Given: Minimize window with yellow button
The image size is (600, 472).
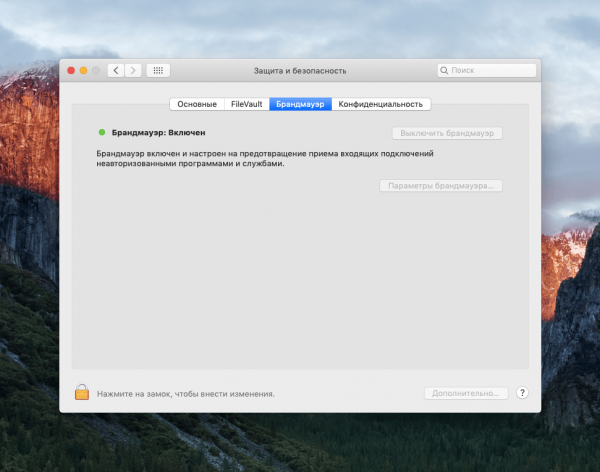Looking at the screenshot, I should pos(83,70).
